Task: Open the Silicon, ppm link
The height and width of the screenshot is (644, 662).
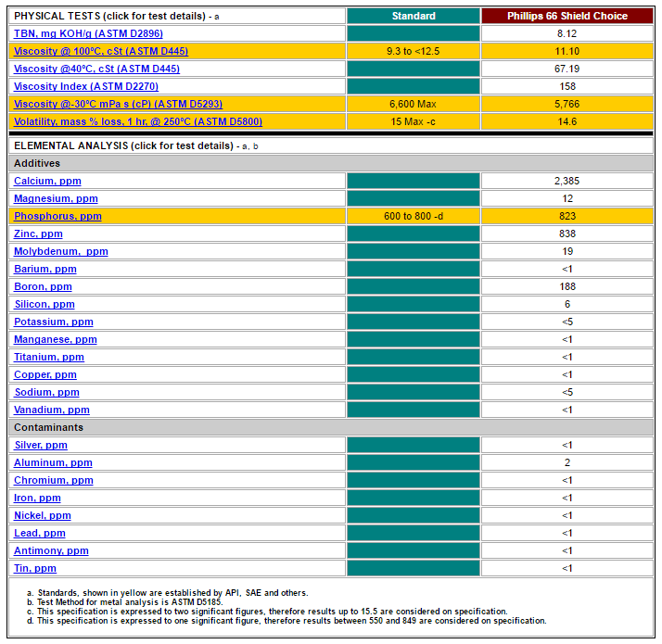Action: pyautogui.click(x=45, y=304)
